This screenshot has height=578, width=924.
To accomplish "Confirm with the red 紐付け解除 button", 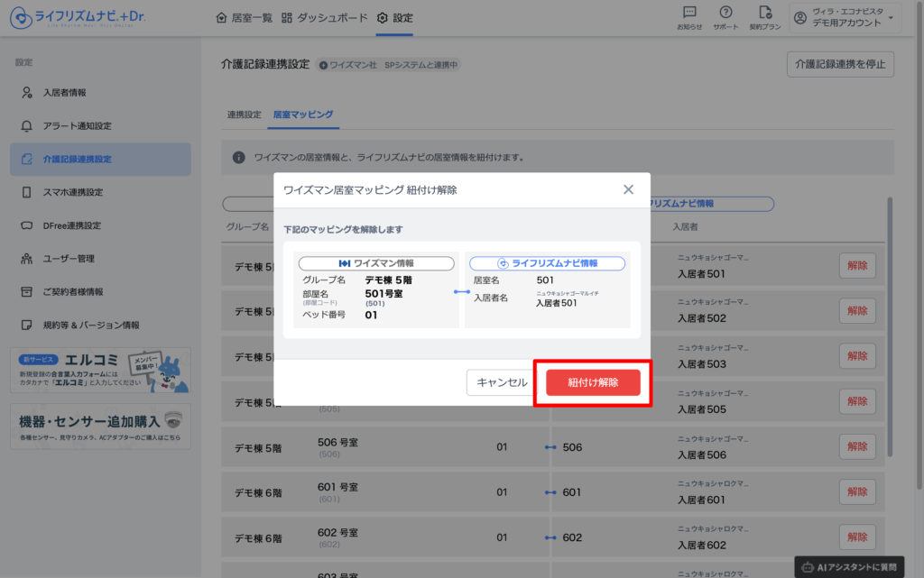I will pos(593,382).
